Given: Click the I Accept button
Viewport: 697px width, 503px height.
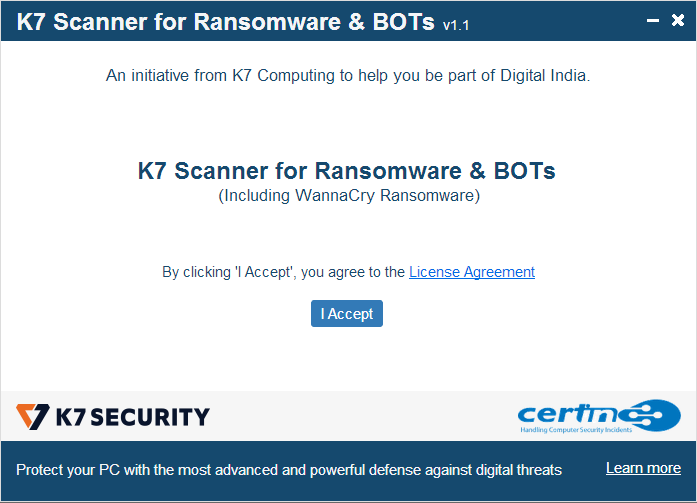Looking at the screenshot, I should 347,314.
